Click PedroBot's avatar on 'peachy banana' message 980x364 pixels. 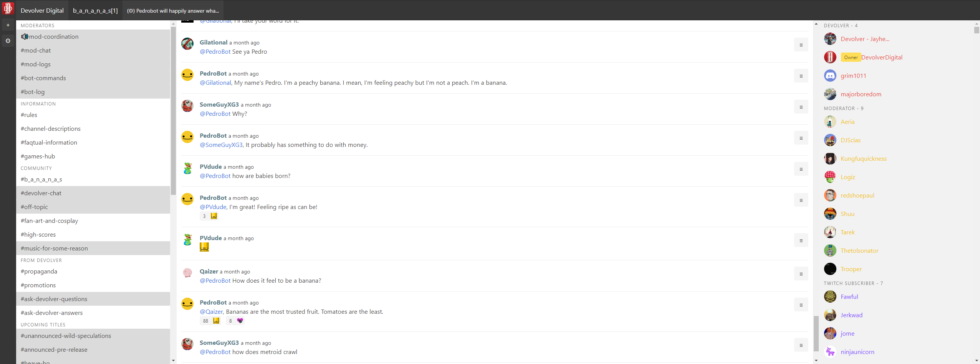pos(187,75)
